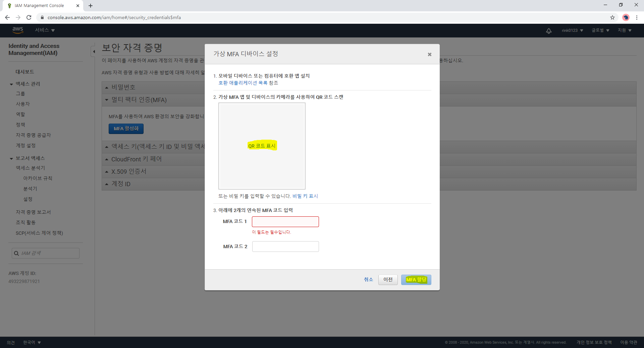Image resolution: width=644 pixels, height=348 pixels.
Task: Bookmark this page with star icon
Action: pyautogui.click(x=612, y=17)
